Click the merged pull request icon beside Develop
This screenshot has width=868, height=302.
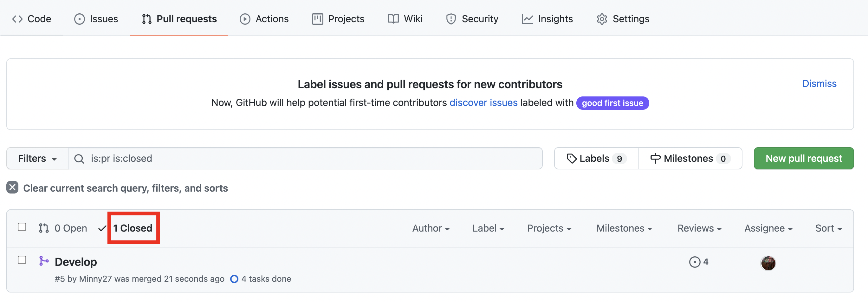click(x=44, y=261)
